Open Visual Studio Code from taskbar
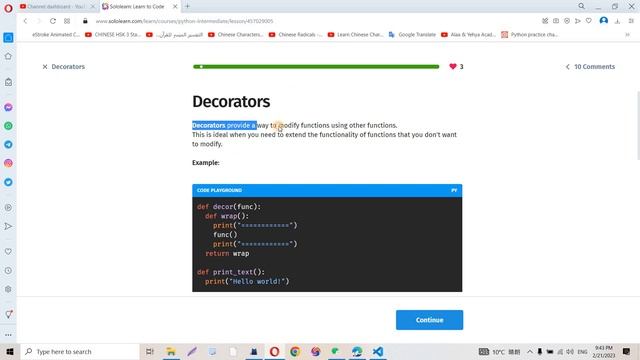Viewport: 640px width, 360px height. click(x=378, y=351)
